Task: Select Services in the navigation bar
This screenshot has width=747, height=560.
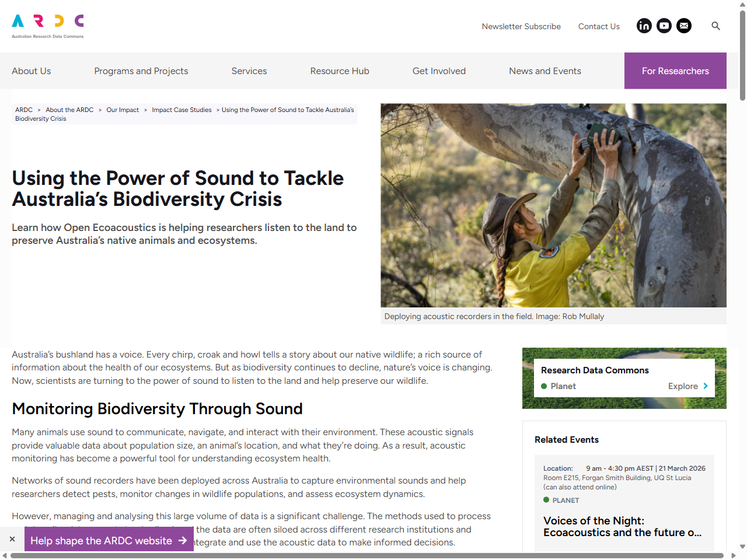Action: click(x=249, y=71)
